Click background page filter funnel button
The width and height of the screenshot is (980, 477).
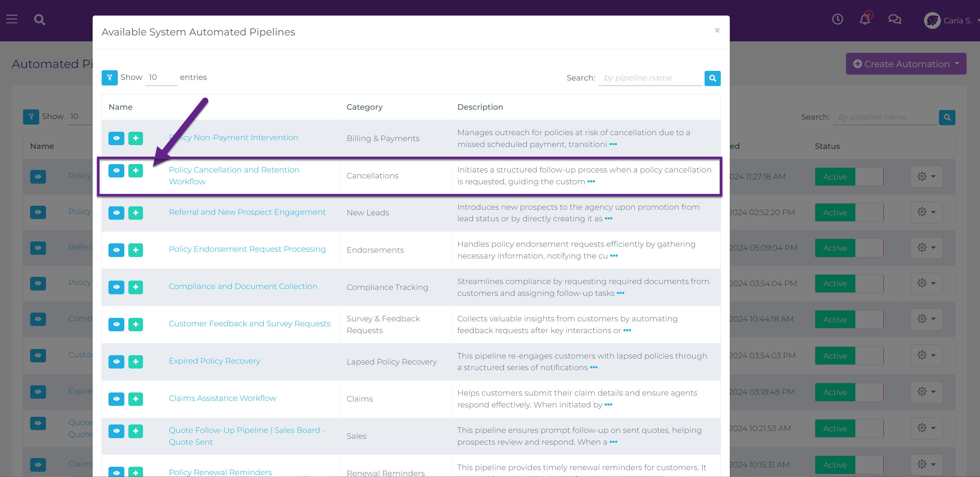pyautogui.click(x=31, y=117)
